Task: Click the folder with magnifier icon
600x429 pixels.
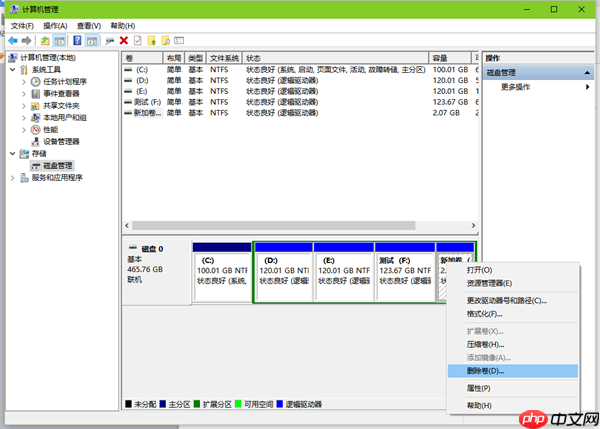Action: click(x=166, y=41)
